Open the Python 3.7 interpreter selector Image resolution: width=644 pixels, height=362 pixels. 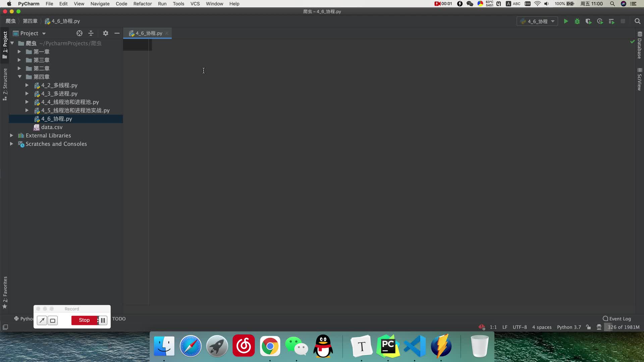[569, 327]
